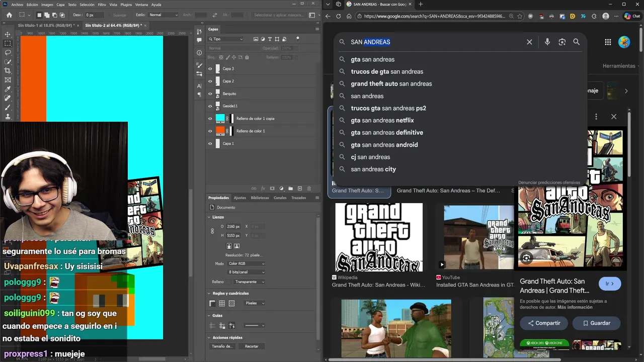644x362 pixels.
Task: Select the Rectangular Marquee tool
Action: (8, 43)
